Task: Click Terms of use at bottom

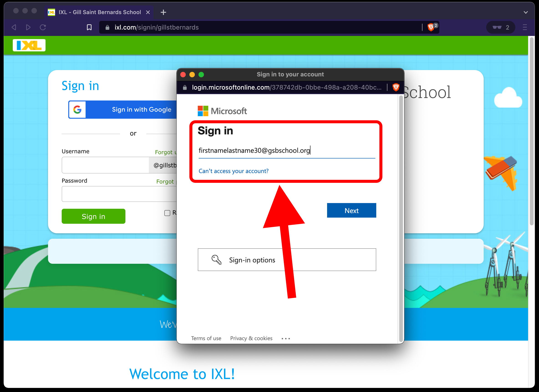Action: coord(206,339)
